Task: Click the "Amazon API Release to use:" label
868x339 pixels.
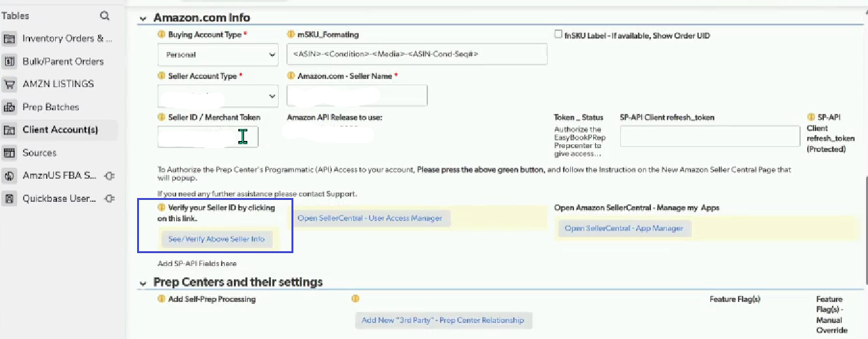Action: [x=334, y=118]
